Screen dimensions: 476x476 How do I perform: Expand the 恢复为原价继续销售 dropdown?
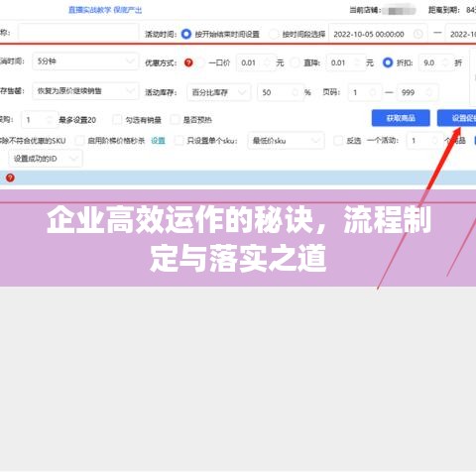(85, 91)
